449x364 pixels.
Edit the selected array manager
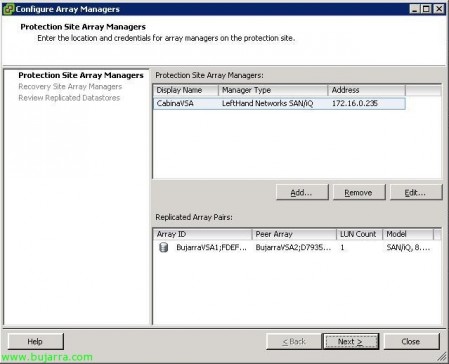[416, 192]
